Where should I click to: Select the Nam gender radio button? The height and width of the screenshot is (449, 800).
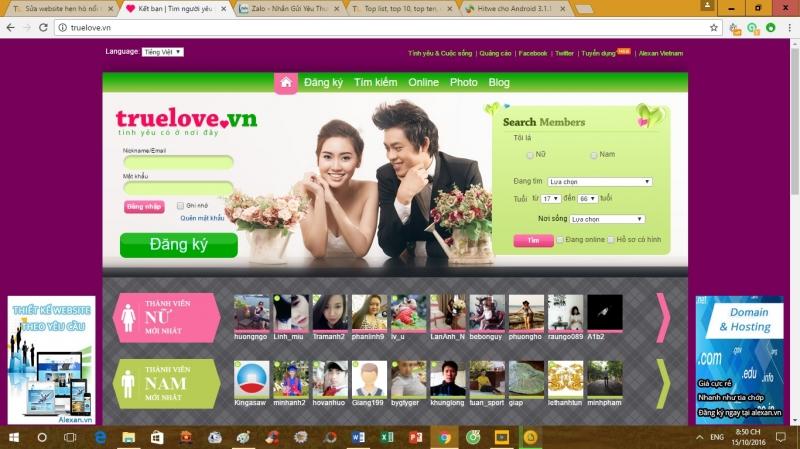point(593,155)
